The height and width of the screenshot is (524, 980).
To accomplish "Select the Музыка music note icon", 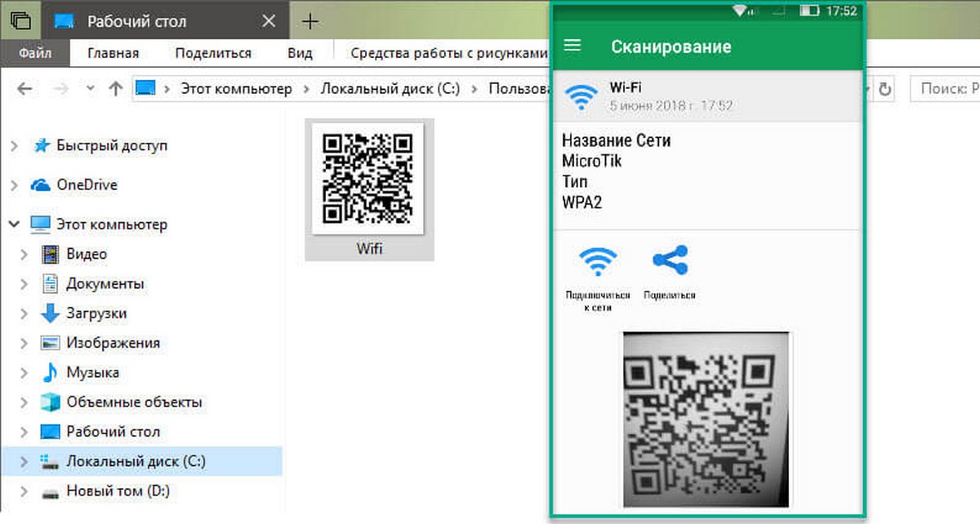I will click(51, 372).
